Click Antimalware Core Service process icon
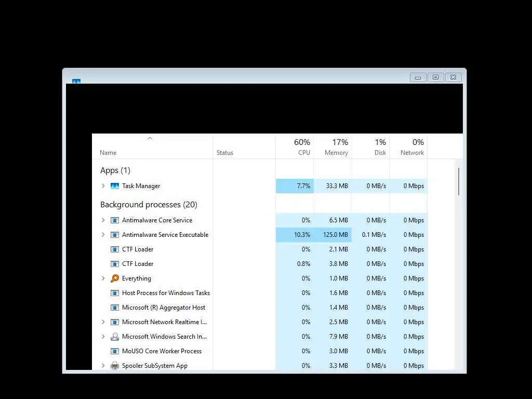Screen dimensions: 532x399 click(115, 220)
